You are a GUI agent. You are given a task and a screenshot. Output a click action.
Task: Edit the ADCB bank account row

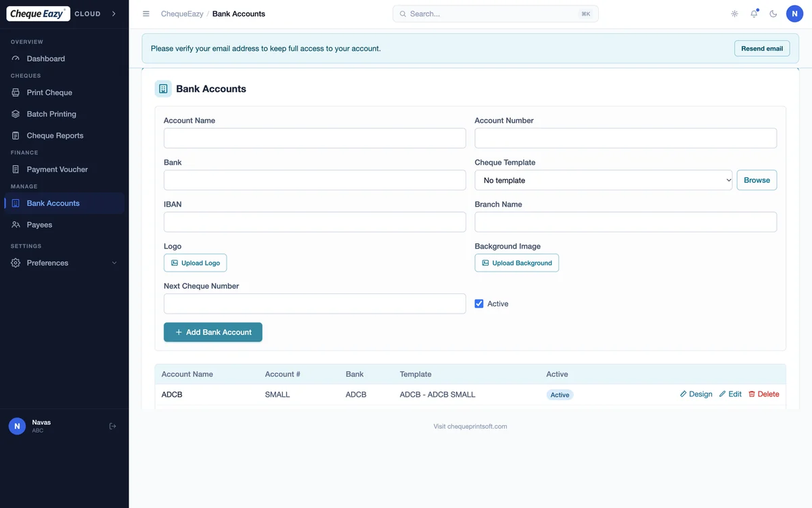click(x=730, y=394)
